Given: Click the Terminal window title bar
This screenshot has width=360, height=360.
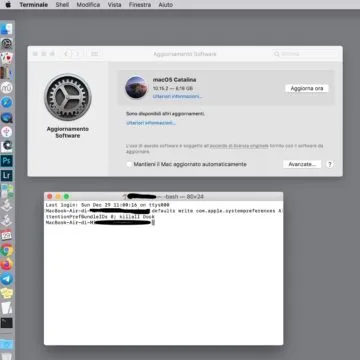Looking at the screenshot, I should click(163, 197).
